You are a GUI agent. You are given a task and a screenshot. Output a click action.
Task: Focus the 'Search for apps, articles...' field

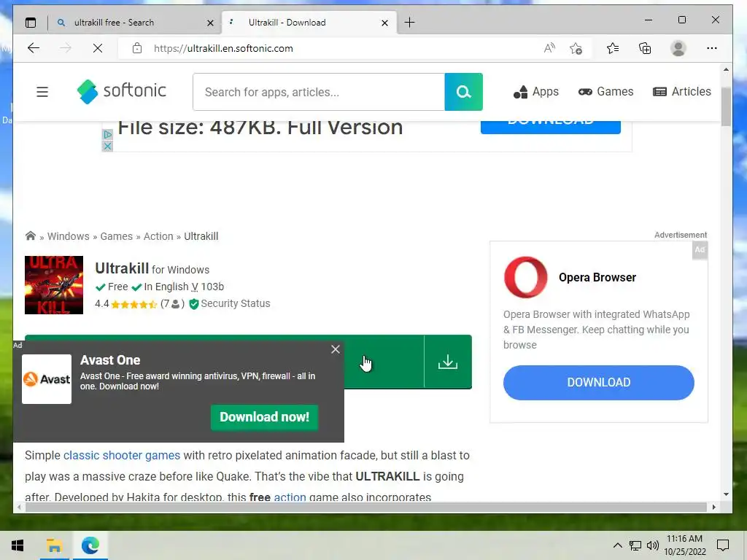tap(319, 92)
